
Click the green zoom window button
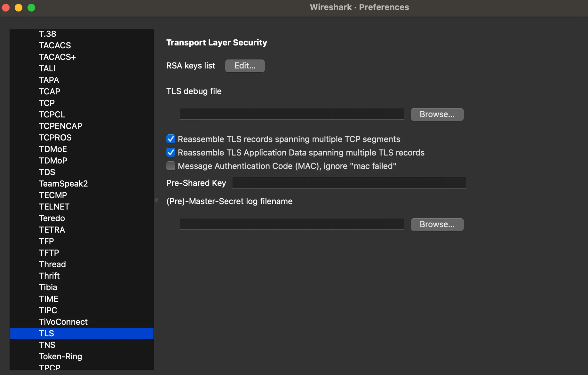click(x=31, y=8)
